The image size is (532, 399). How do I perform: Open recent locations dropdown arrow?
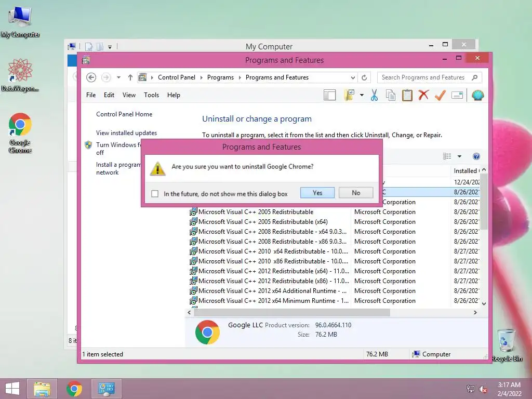coord(118,77)
